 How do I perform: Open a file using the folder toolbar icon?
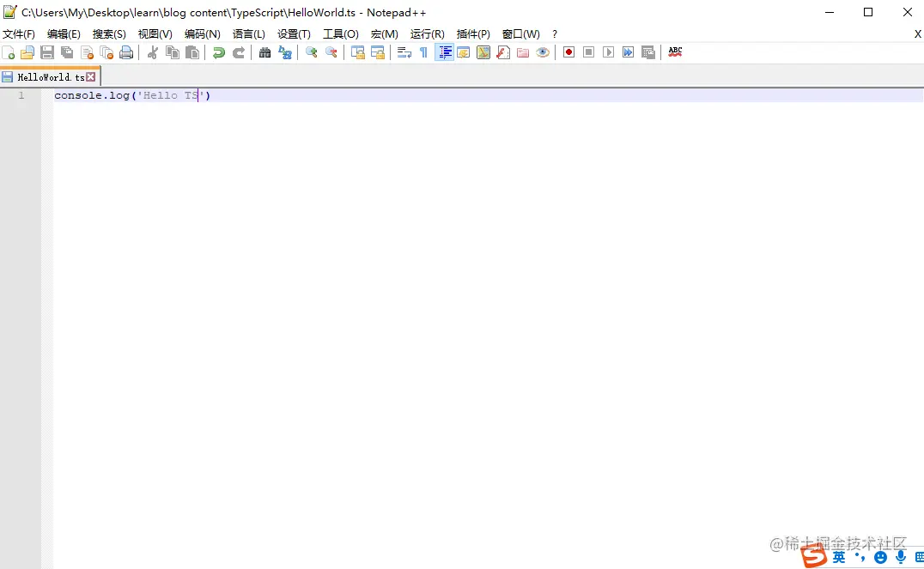coord(27,52)
